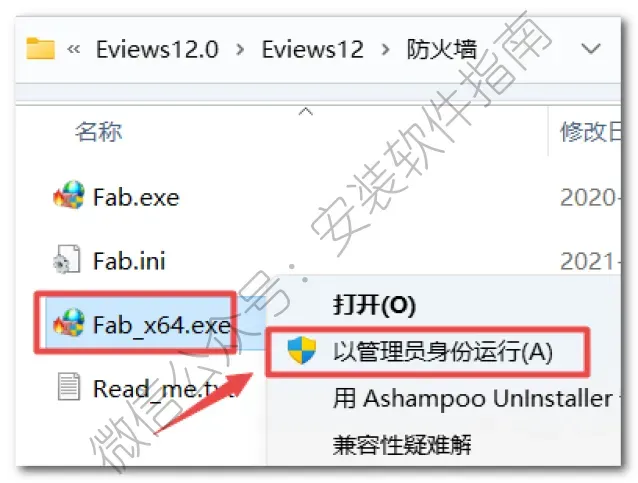This screenshot has width=638, height=483.
Task: Choose 打开(O) from context menu
Action: (x=374, y=304)
